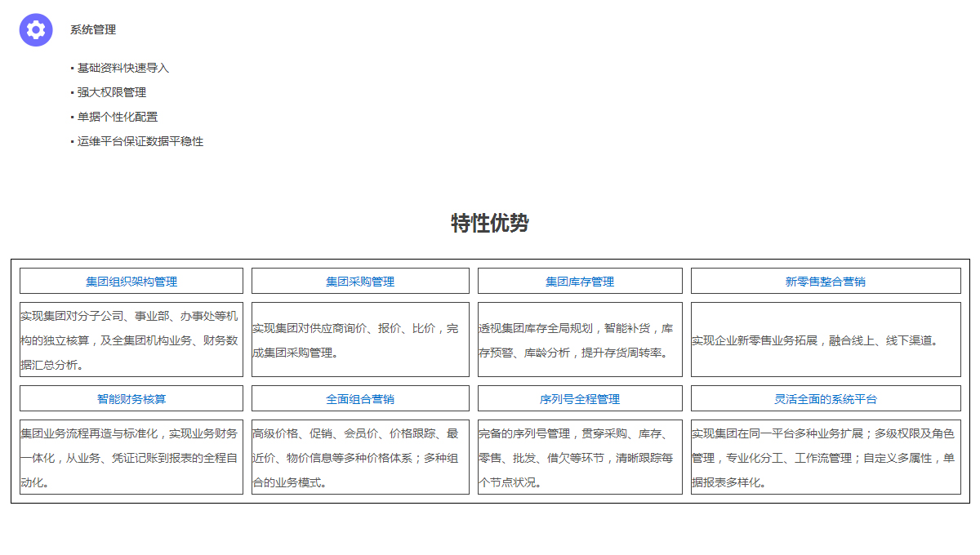Open the 新零售整合营销 link
The image size is (980, 555).
click(x=826, y=282)
